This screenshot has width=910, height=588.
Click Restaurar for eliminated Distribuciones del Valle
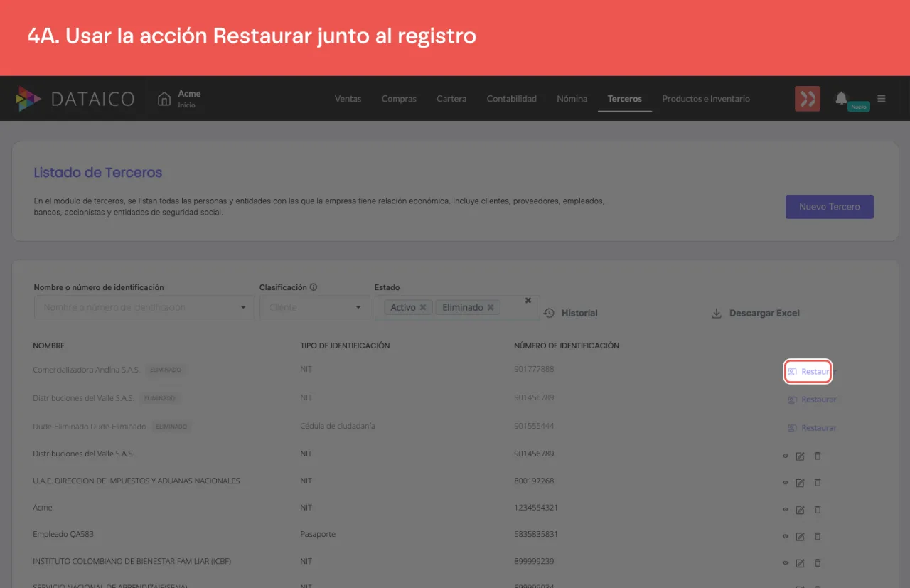coord(812,400)
